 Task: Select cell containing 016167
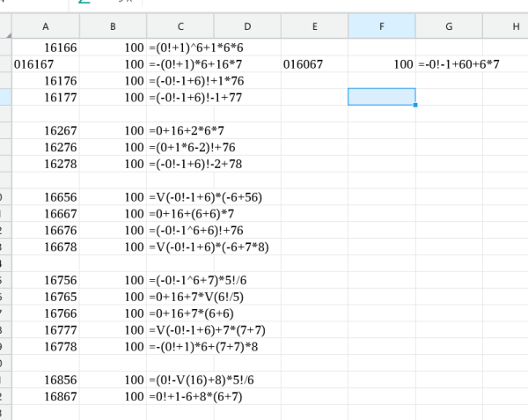pos(46,64)
